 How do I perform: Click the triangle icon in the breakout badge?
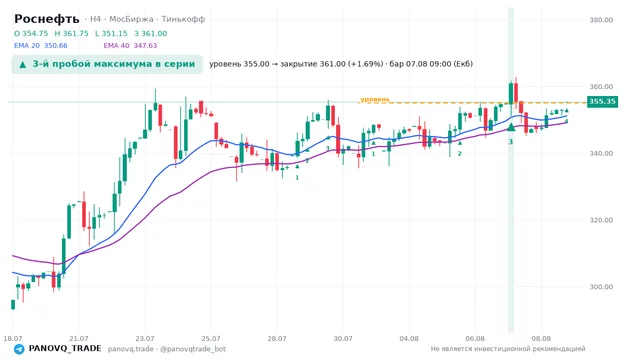pyautogui.click(x=23, y=64)
